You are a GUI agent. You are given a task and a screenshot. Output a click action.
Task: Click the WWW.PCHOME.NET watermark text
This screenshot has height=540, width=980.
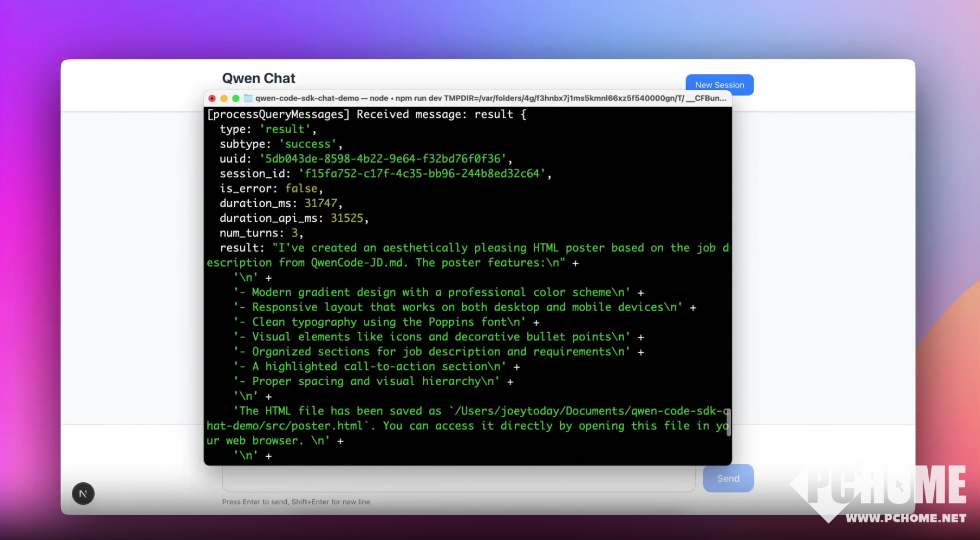(905, 518)
